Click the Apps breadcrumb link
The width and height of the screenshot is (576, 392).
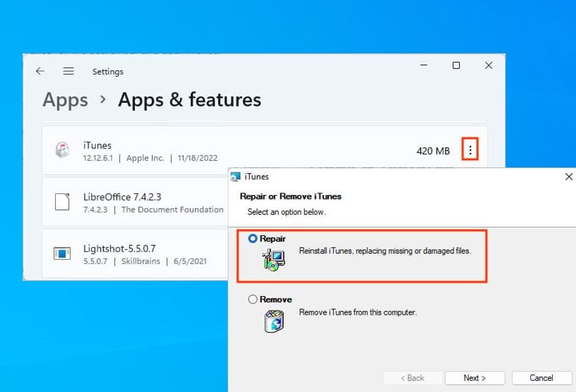click(65, 100)
